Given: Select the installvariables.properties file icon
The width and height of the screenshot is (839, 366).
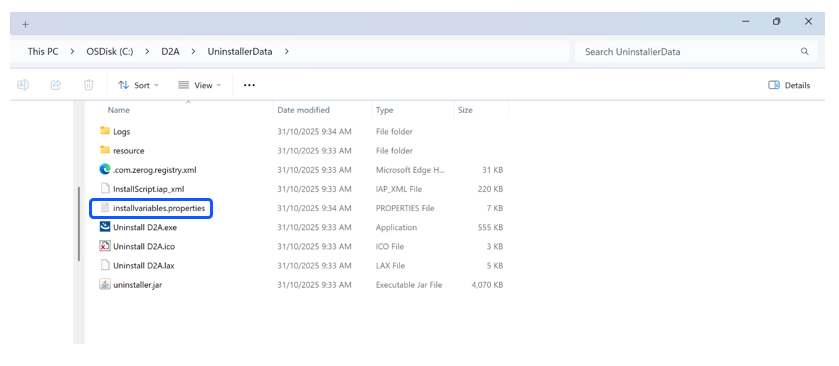Looking at the screenshot, I should tap(105, 208).
